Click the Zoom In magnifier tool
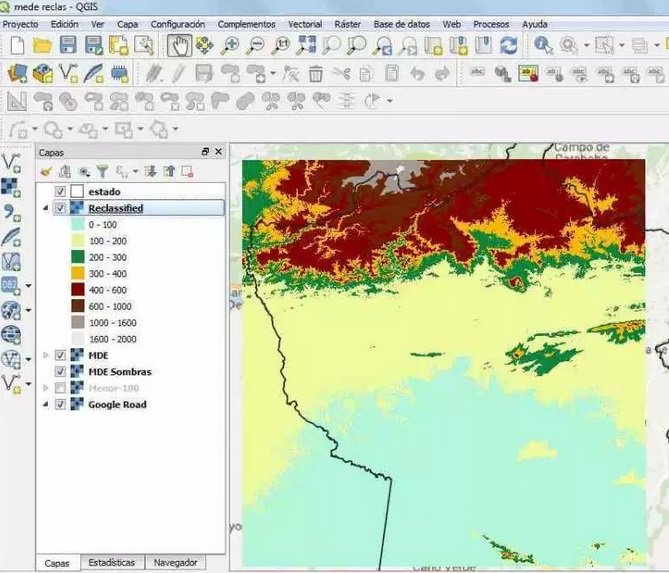Image resolution: width=669 pixels, height=573 pixels. (x=231, y=45)
